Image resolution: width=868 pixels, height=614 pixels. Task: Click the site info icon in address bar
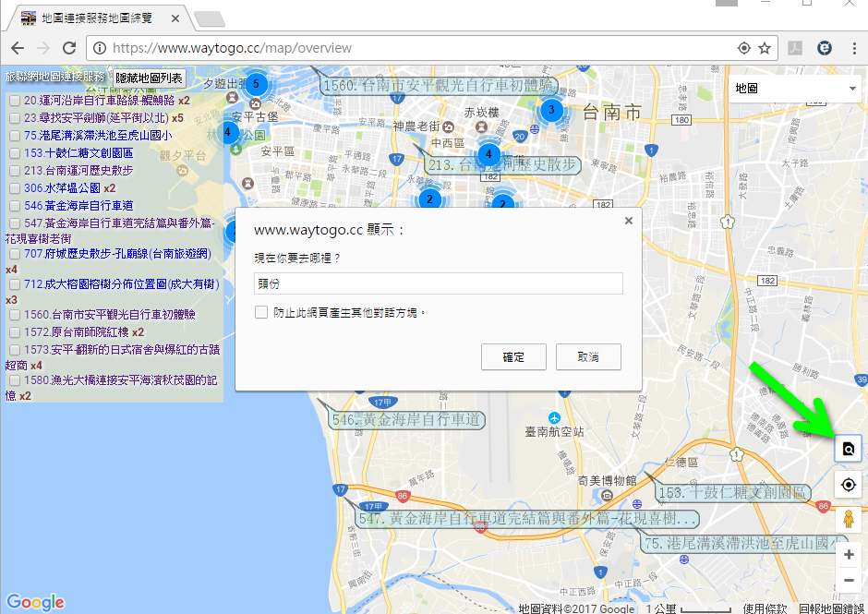coord(100,48)
